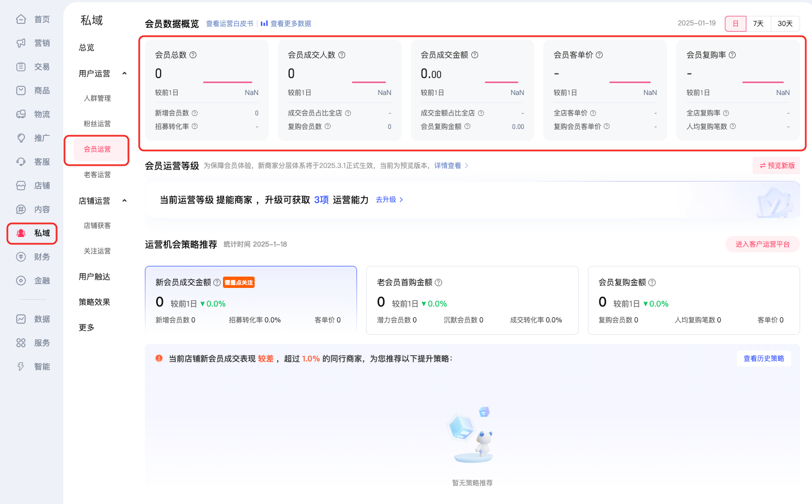Click help icon next to 老会员首购金额

[439, 282]
